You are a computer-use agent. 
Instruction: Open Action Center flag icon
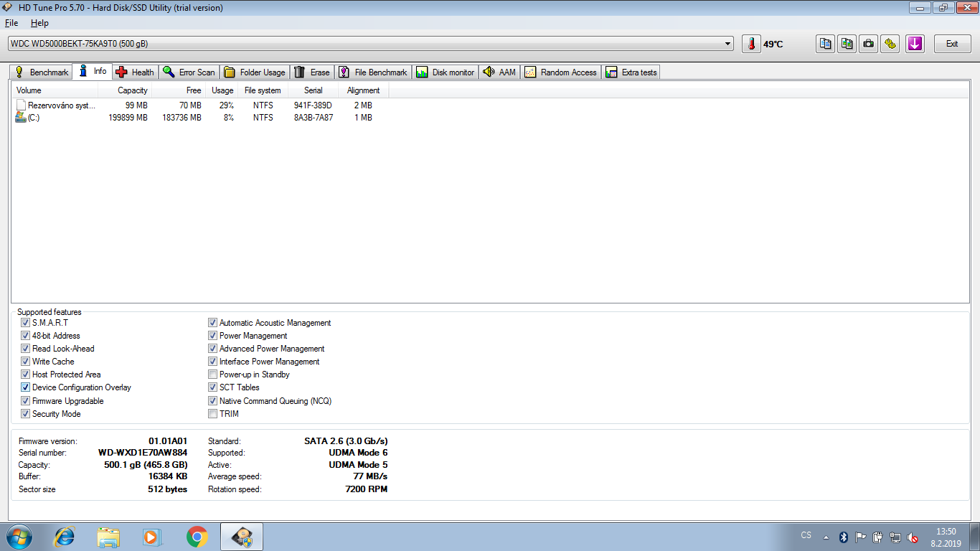(861, 537)
